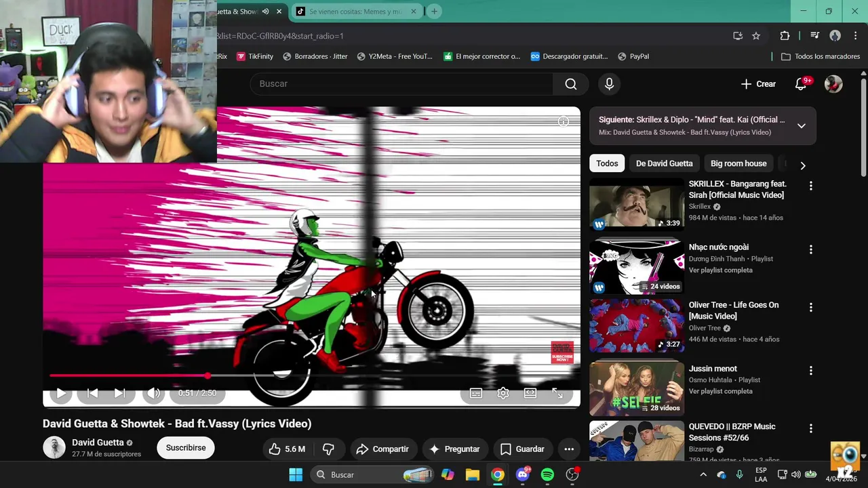
Task: Expand the Siguiente mix playlist panel
Action: coord(801,126)
